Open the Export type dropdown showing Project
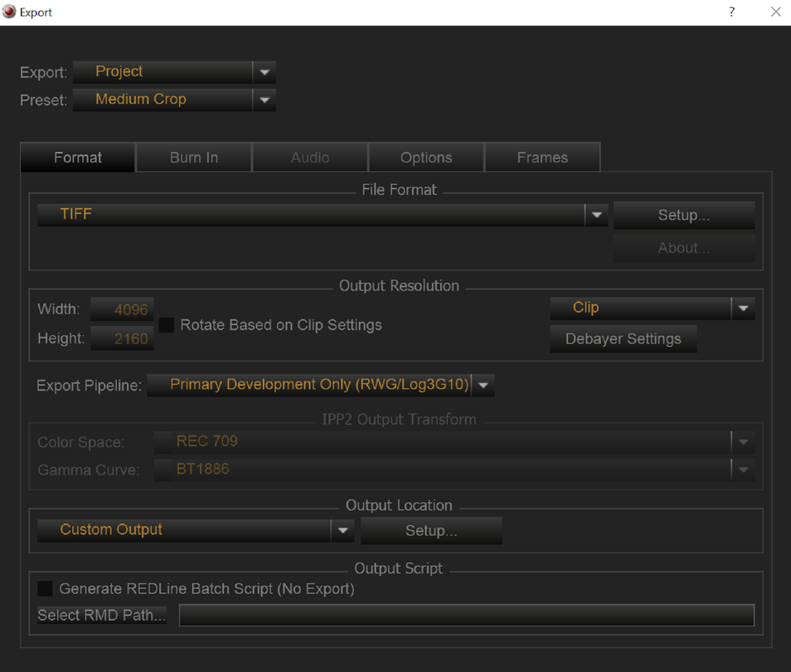 (174, 72)
